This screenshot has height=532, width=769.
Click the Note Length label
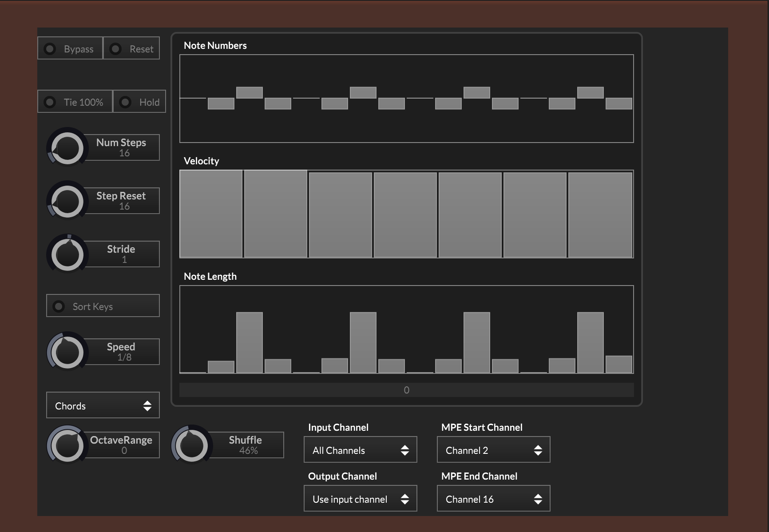210,276
